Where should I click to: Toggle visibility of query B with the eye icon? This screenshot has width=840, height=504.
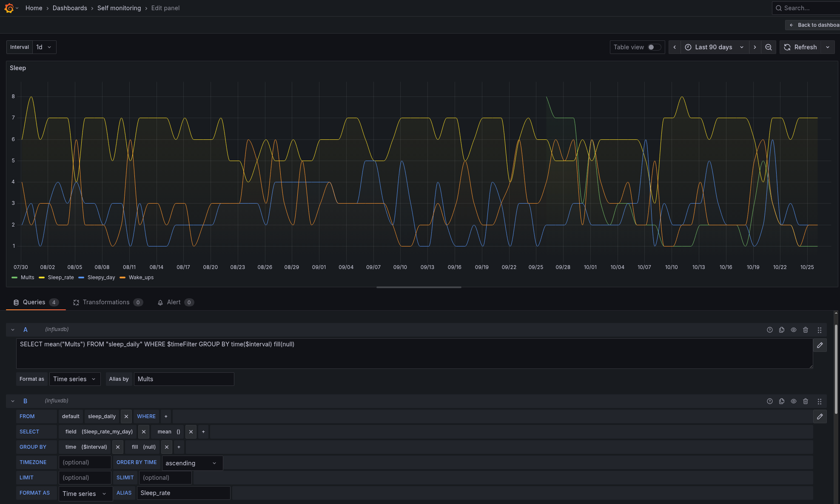tap(794, 401)
